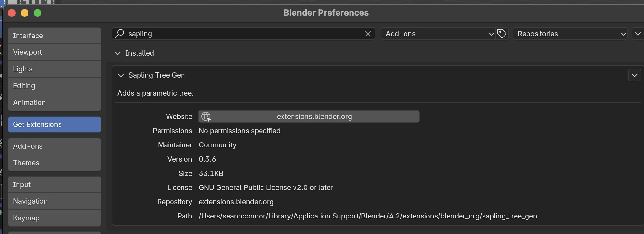Open the Add-ons type dropdown
Screen dimensions: 644x234
tap(438, 34)
